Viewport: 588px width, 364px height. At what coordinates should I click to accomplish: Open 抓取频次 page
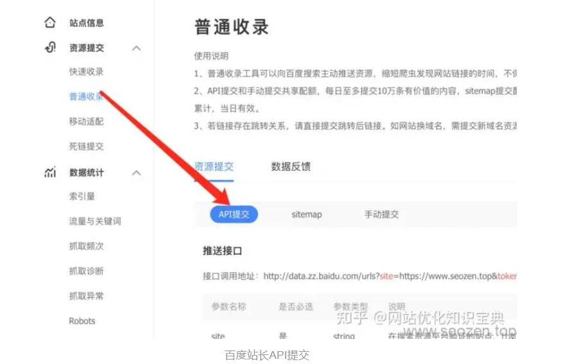pos(86,246)
